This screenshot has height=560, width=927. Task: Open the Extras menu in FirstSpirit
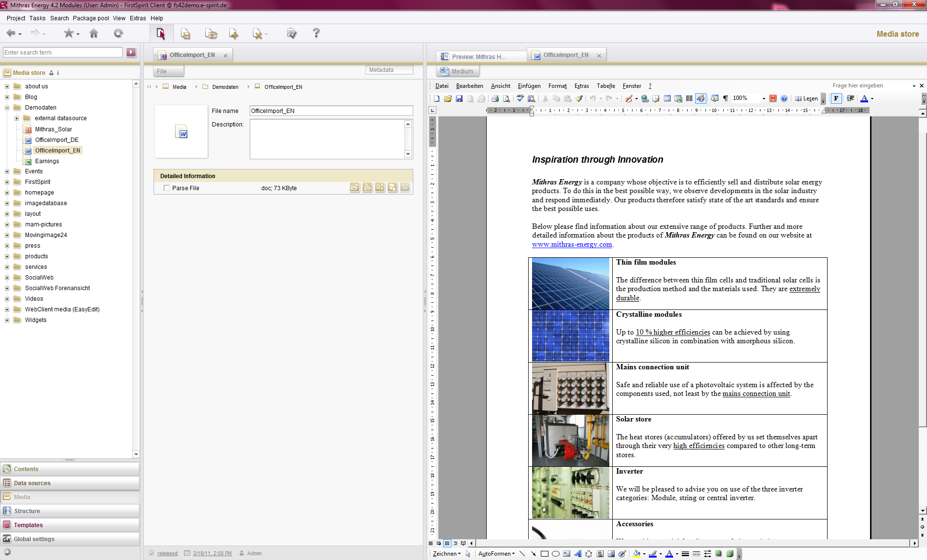(138, 18)
